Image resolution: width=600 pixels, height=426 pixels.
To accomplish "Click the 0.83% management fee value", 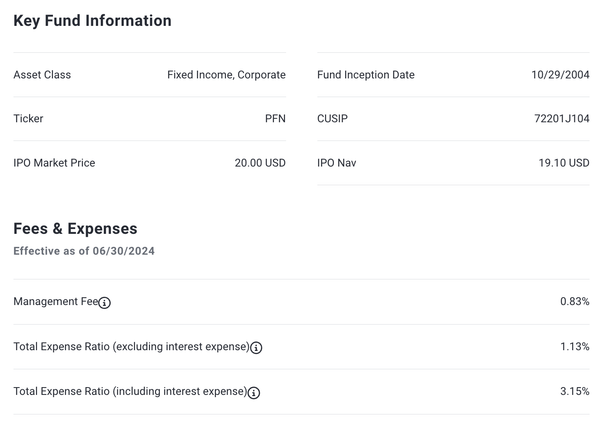I will tap(575, 302).
